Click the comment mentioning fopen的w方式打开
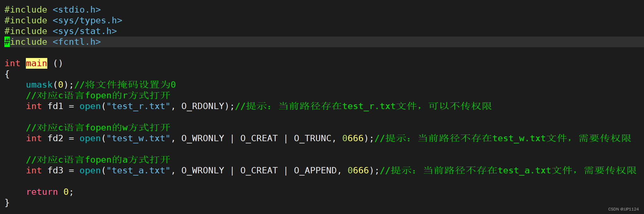 (x=98, y=128)
